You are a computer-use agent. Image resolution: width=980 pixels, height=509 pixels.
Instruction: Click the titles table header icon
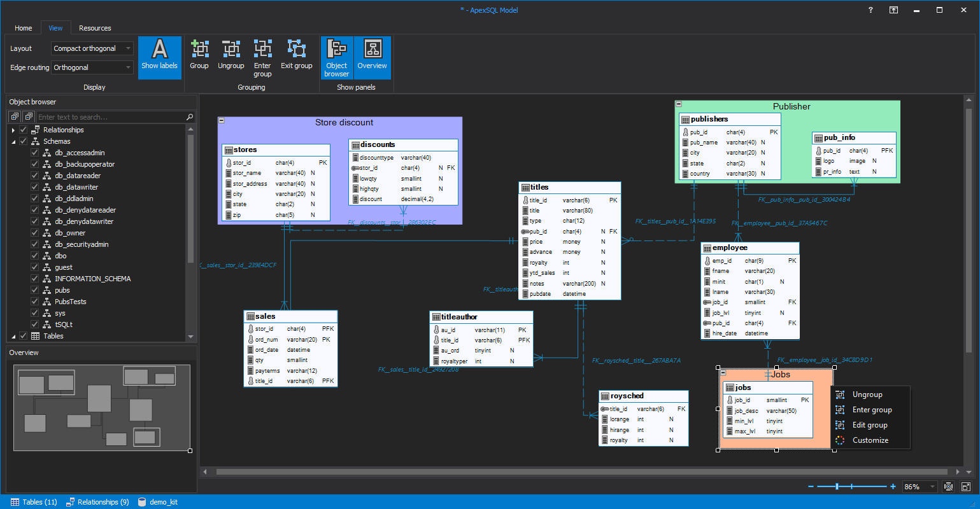pos(525,188)
